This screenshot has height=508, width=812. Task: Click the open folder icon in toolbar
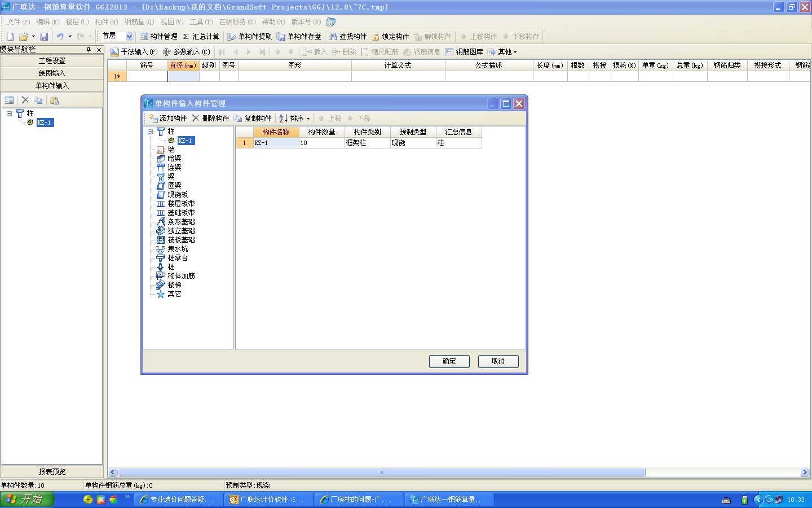(23, 37)
